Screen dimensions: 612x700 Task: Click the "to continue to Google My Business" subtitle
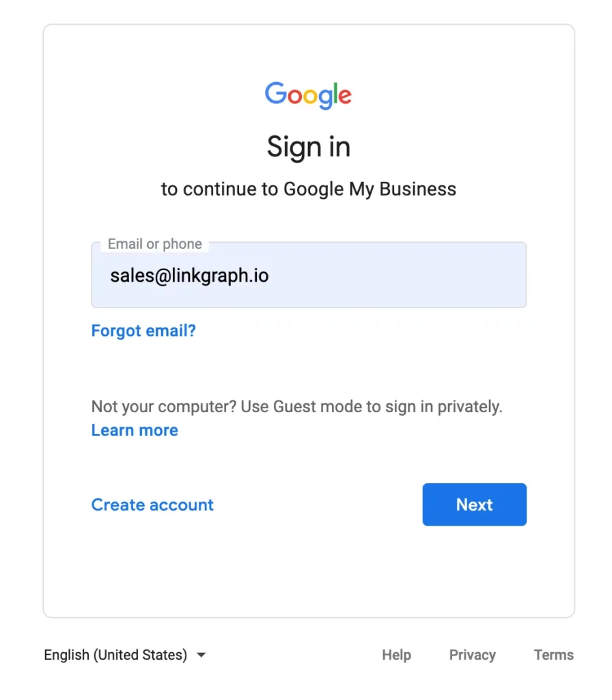tap(308, 189)
